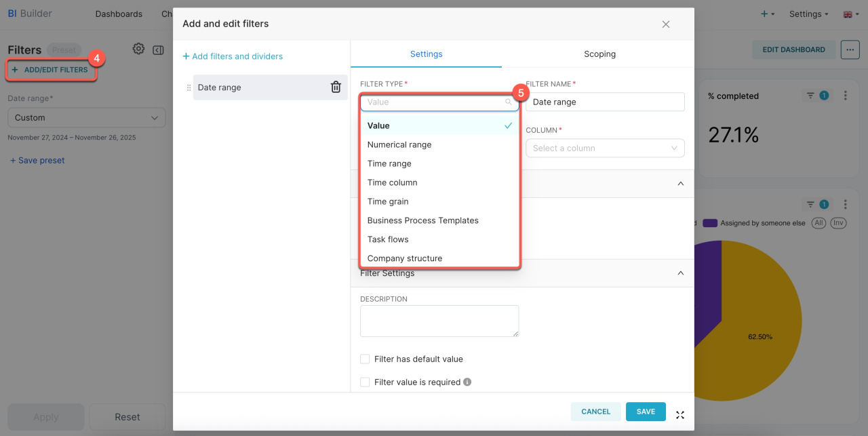
Task: Check Filter value is required option
Action: (365, 382)
